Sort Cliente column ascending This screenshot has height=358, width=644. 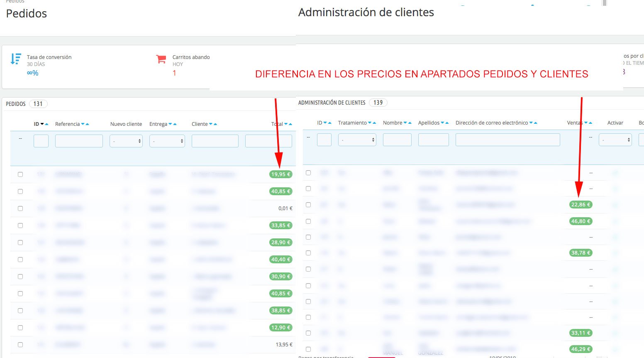tap(215, 124)
